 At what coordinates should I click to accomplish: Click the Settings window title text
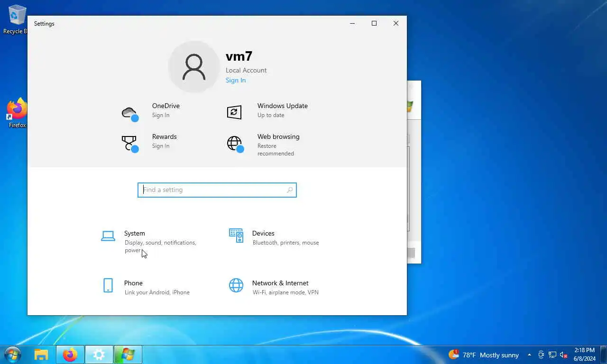click(44, 24)
